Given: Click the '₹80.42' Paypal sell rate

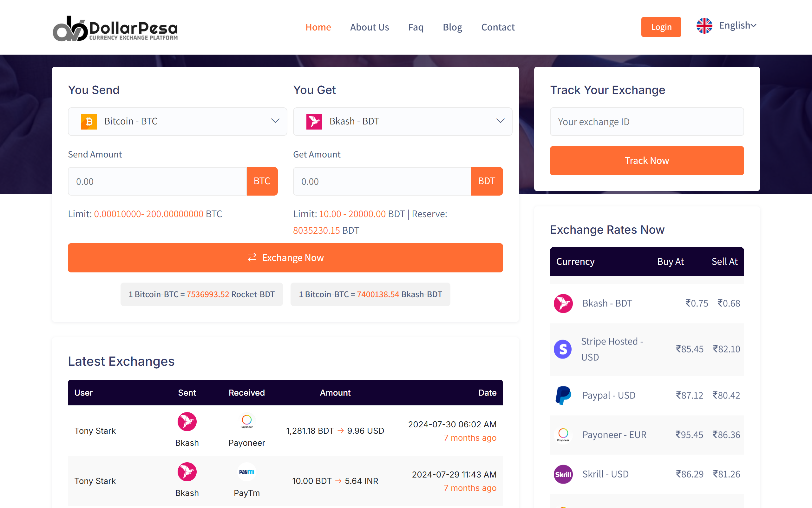Looking at the screenshot, I should point(726,396).
